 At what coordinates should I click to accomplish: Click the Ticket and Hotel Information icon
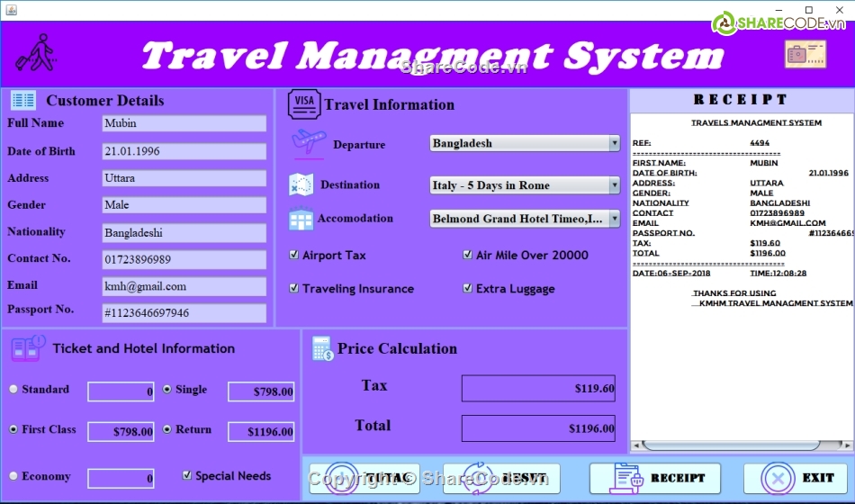[x=28, y=347]
